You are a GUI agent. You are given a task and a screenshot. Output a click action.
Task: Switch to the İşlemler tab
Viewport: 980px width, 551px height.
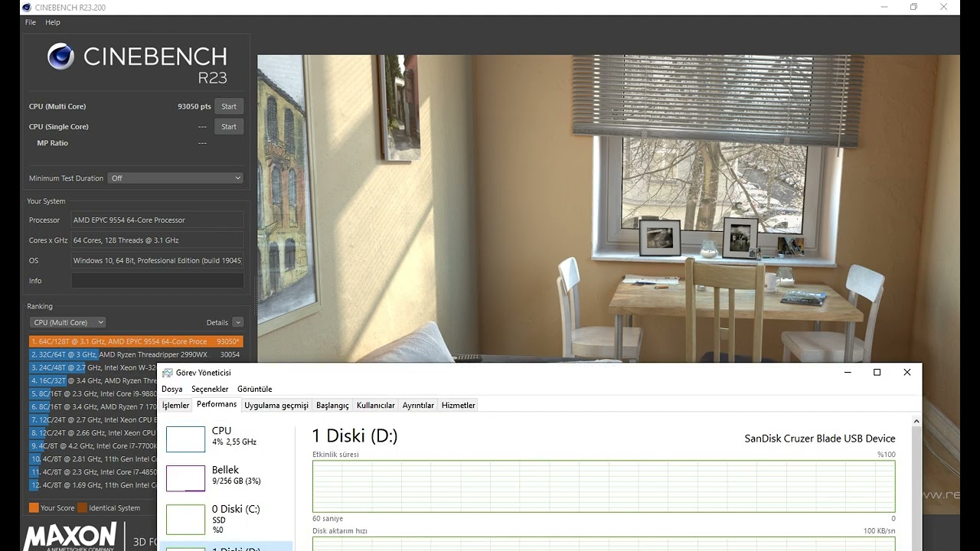(x=175, y=406)
